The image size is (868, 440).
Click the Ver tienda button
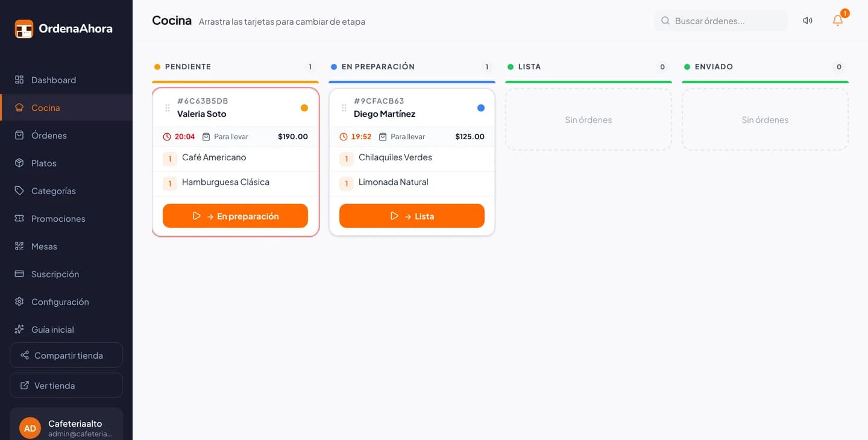pyautogui.click(x=66, y=385)
